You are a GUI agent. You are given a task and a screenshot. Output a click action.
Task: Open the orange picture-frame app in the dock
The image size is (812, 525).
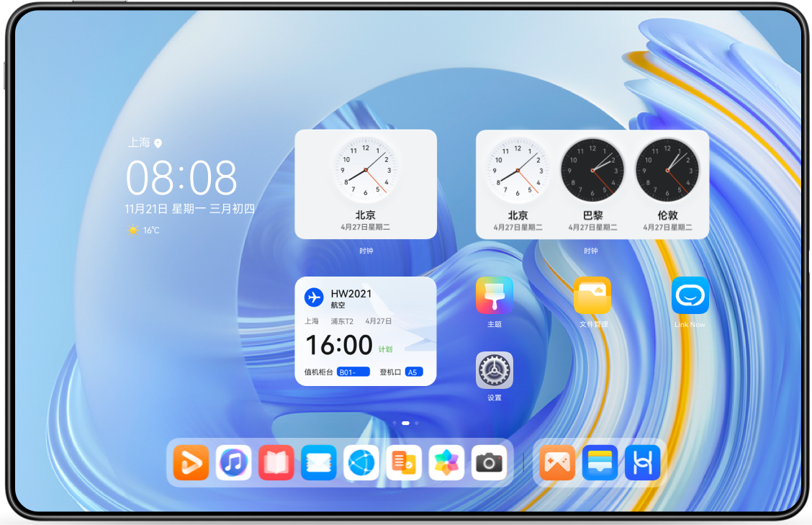(x=557, y=462)
